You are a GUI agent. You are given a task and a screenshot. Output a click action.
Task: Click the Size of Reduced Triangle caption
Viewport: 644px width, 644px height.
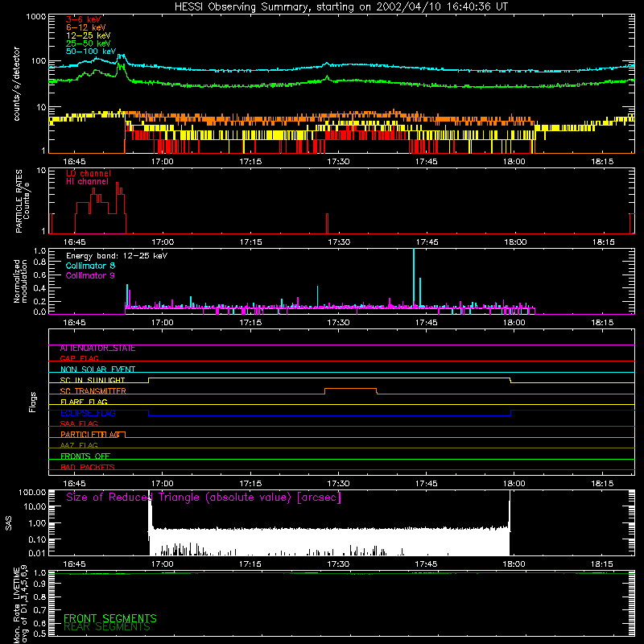click(x=204, y=497)
